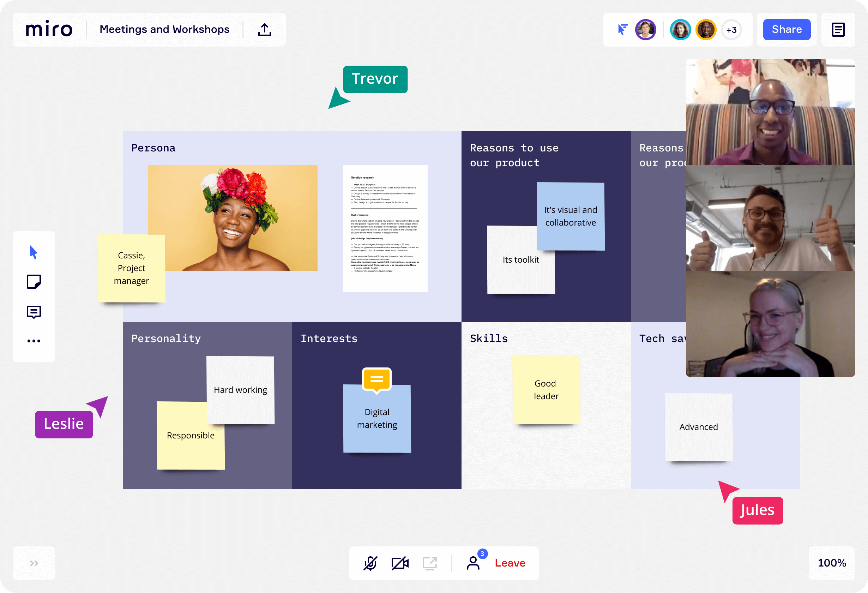Click the upload/export board button
Screen dimensions: 868x593
tap(265, 30)
